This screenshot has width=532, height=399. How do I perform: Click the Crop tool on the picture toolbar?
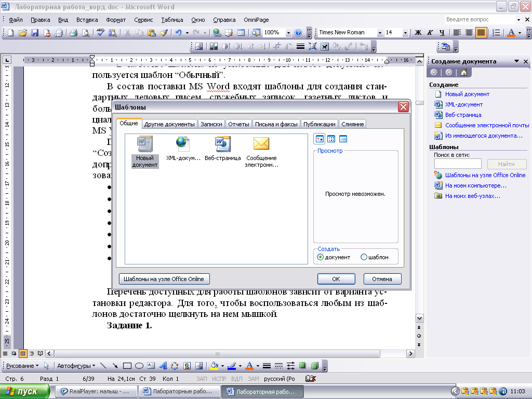(277, 46)
